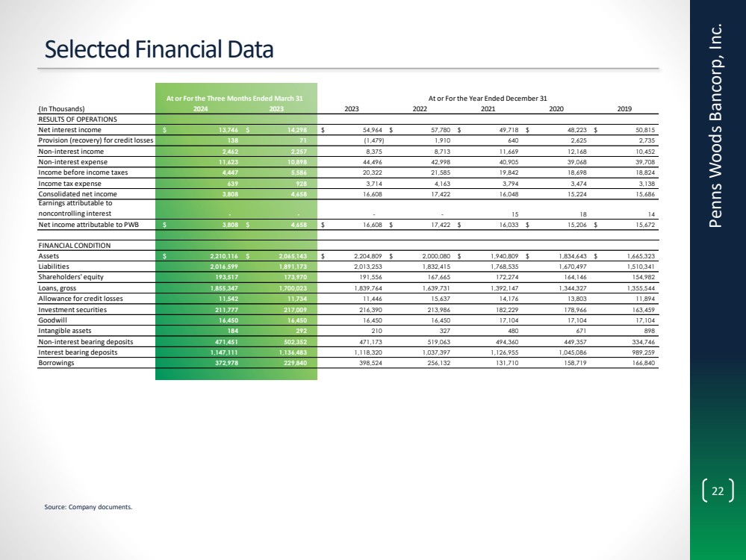Screen dimensions: 746x560
Task: Click the Selected Financial Data title
Action: 159,49
